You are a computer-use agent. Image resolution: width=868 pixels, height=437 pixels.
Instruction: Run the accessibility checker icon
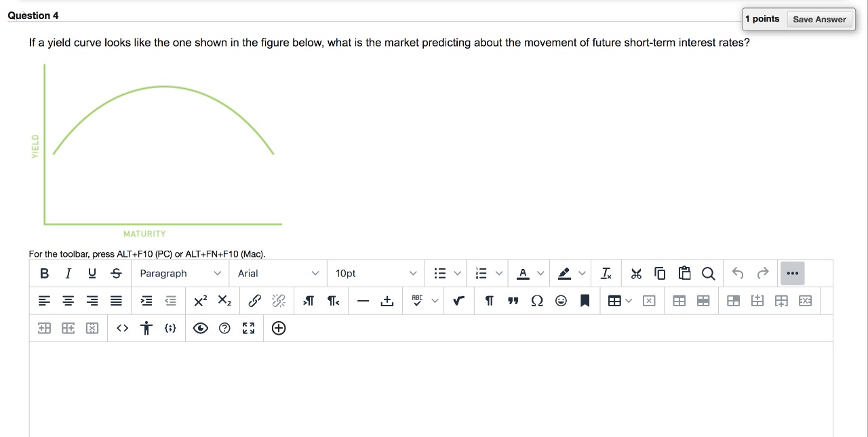click(x=146, y=328)
